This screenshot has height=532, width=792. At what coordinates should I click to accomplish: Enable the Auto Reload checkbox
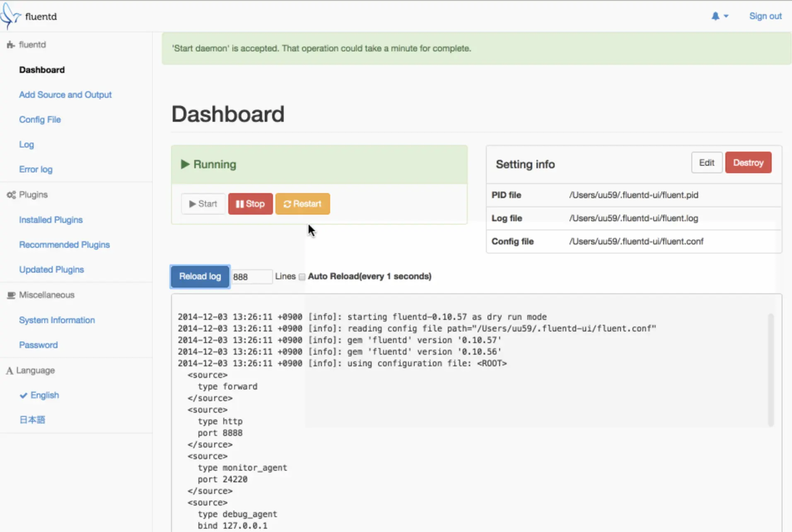click(x=302, y=277)
